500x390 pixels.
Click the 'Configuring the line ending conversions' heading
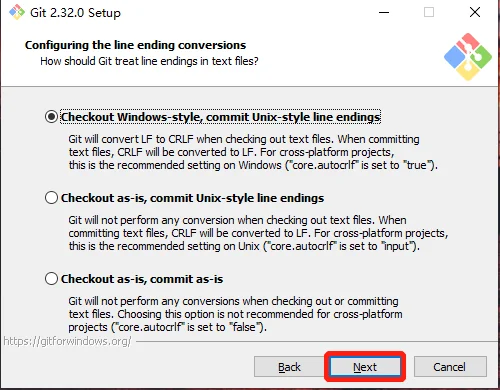click(135, 45)
